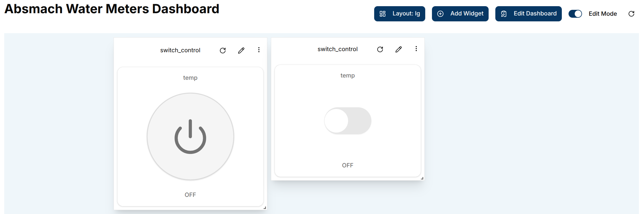Click pencil icon on right switch_control widget

[x=399, y=49]
